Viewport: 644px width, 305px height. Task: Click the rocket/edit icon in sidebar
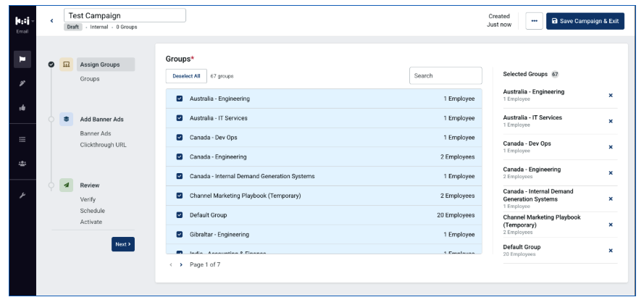click(22, 83)
